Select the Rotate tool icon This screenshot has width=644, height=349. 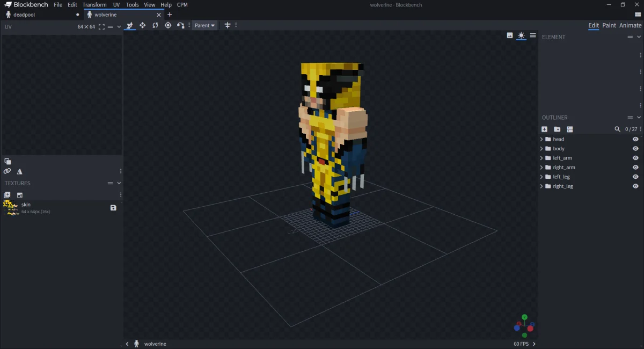[155, 25]
